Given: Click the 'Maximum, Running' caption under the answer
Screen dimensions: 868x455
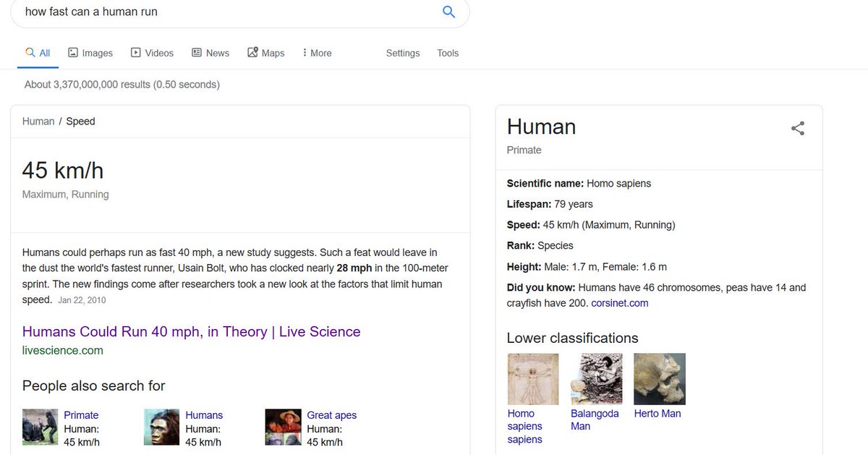Looking at the screenshot, I should 66,195.
